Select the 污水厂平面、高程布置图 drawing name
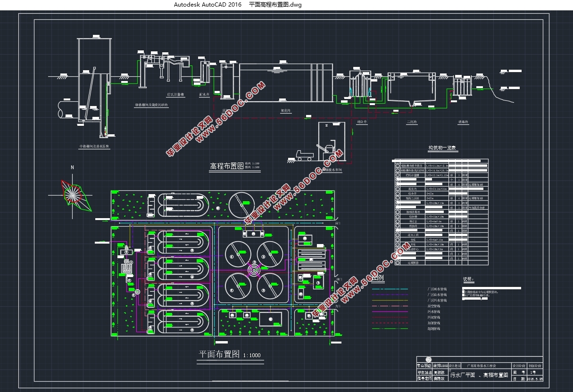Screen dimensions: 573x392 point(479,376)
